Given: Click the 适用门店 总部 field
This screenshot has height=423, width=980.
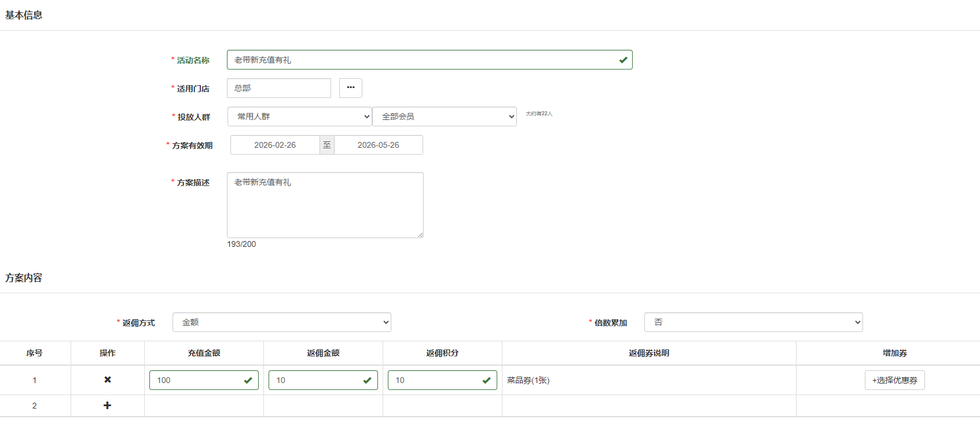Looking at the screenshot, I should pos(278,88).
